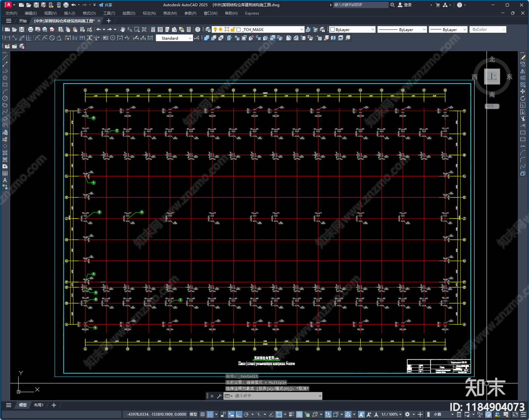The width and height of the screenshot is (529, 420).
Task: Click the Rotate tool in modify toolbar
Action: pyautogui.click(x=523, y=98)
